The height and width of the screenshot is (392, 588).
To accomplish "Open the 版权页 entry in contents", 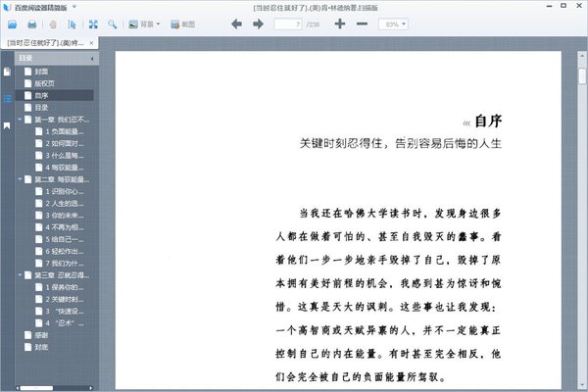I will [x=46, y=83].
